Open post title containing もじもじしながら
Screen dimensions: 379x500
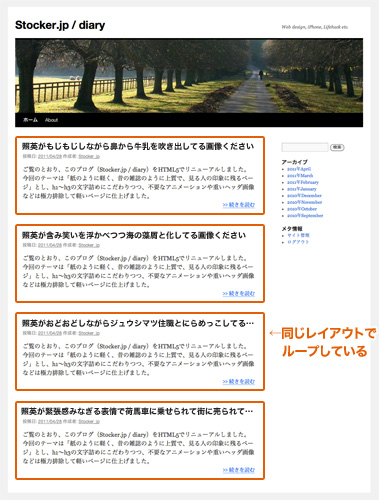[138, 146]
